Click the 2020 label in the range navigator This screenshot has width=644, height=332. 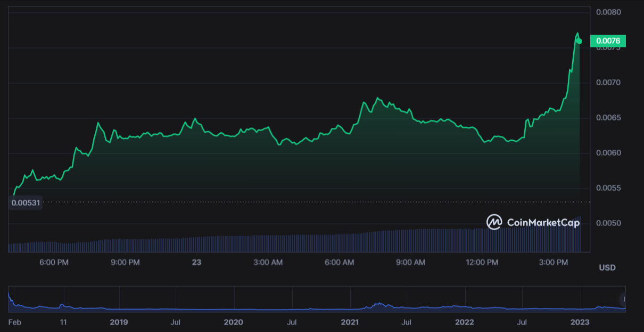233,322
